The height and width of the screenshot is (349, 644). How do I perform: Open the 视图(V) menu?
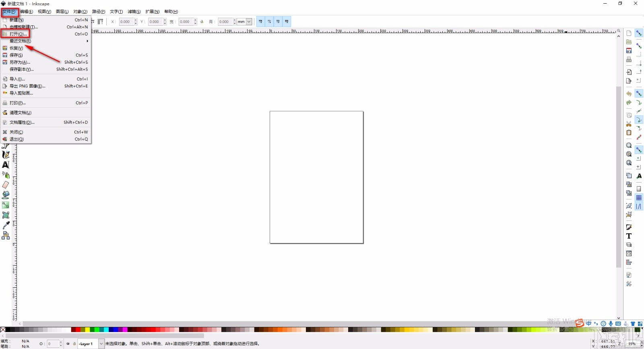point(44,12)
